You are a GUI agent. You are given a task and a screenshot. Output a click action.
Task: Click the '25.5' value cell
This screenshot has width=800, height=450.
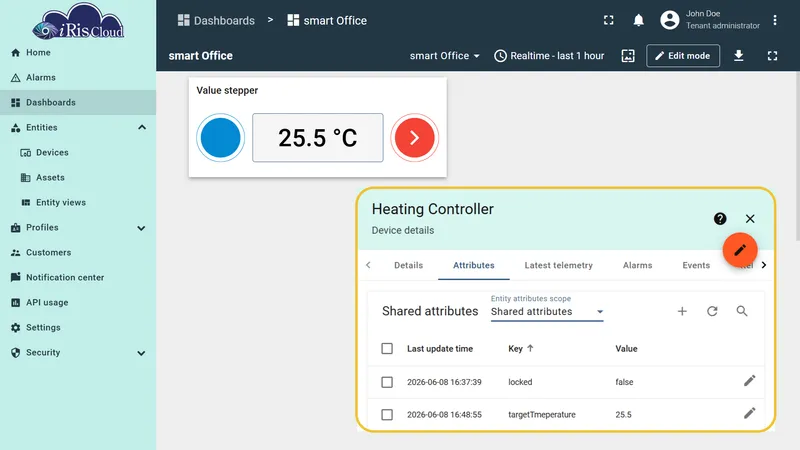[623, 415]
